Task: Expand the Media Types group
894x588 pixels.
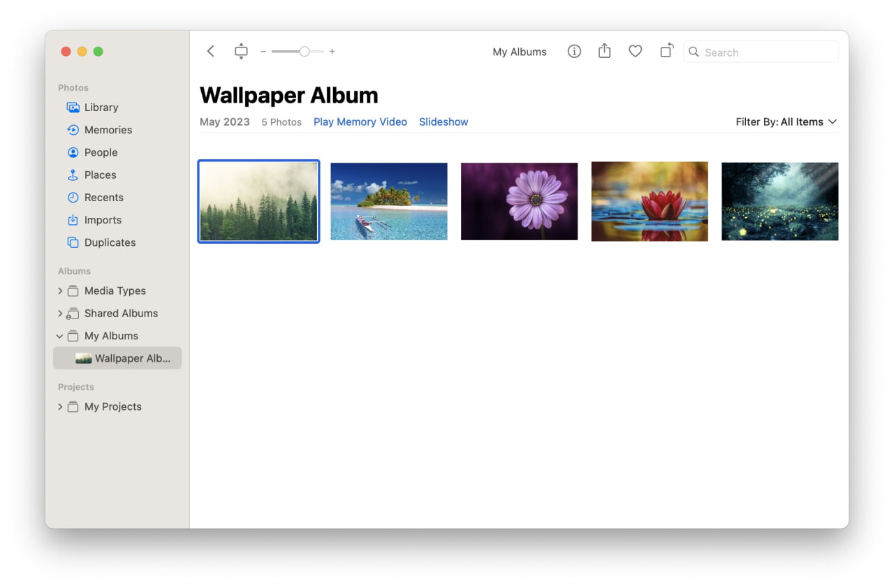Action: (60, 291)
